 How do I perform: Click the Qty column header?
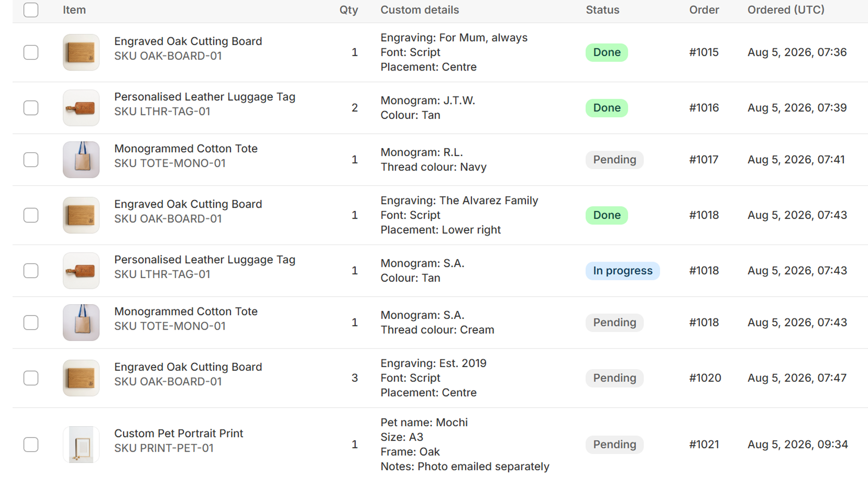click(x=349, y=10)
